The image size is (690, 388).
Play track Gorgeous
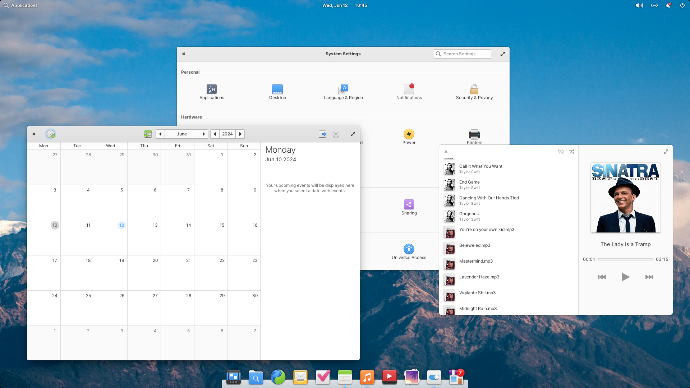510,216
